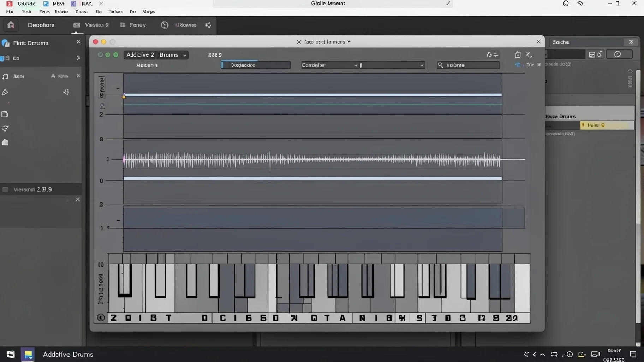Toggle the first green indicator dot in plugin header
The width and height of the screenshot is (644, 362).
[100, 55]
